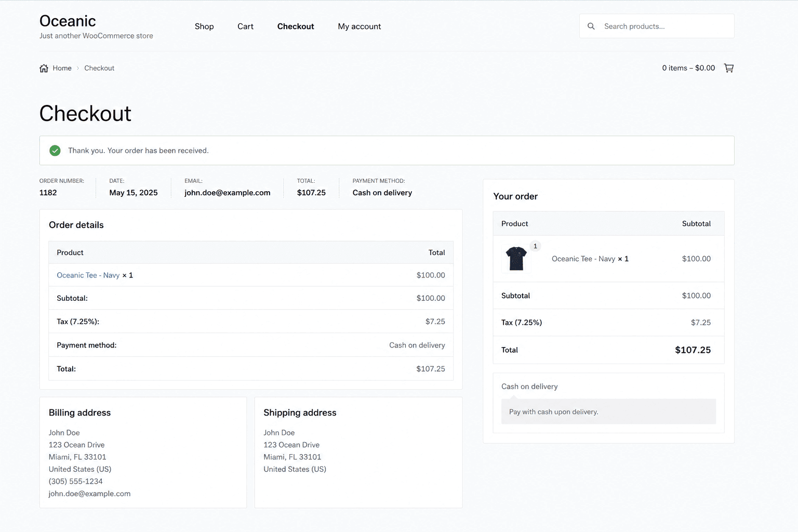Screen dimensions: 798x532
Task: Open My account menu item
Action: [x=360, y=26]
